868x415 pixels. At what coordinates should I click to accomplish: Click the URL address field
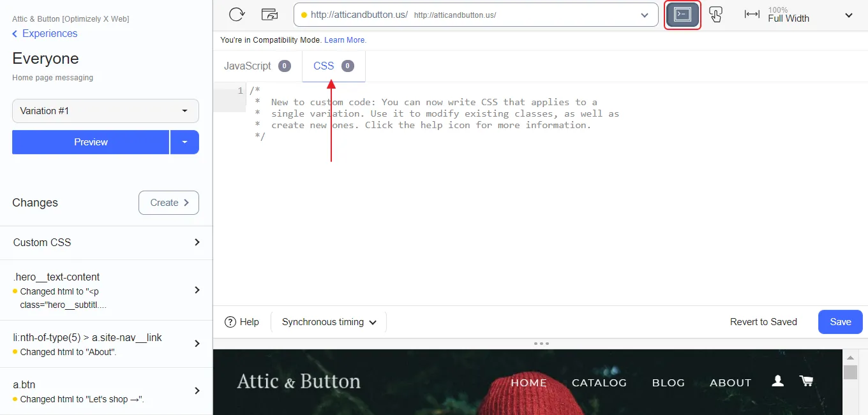[475, 15]
